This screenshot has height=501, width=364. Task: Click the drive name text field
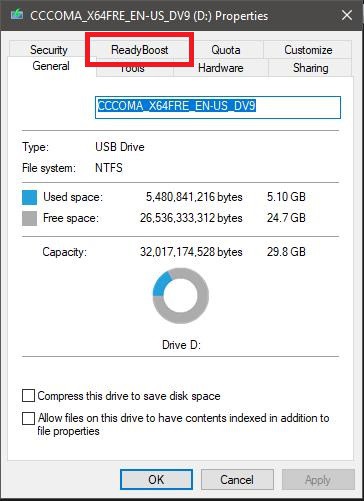(218, 107)
